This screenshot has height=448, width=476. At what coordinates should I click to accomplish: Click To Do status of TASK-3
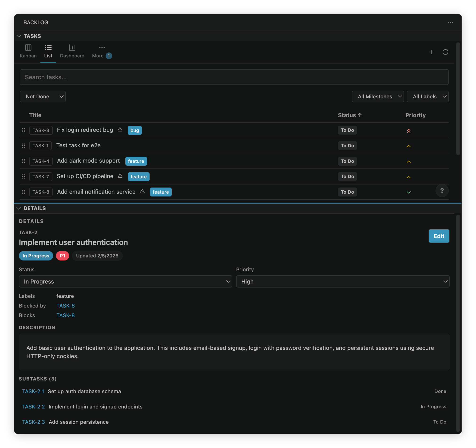347,130
